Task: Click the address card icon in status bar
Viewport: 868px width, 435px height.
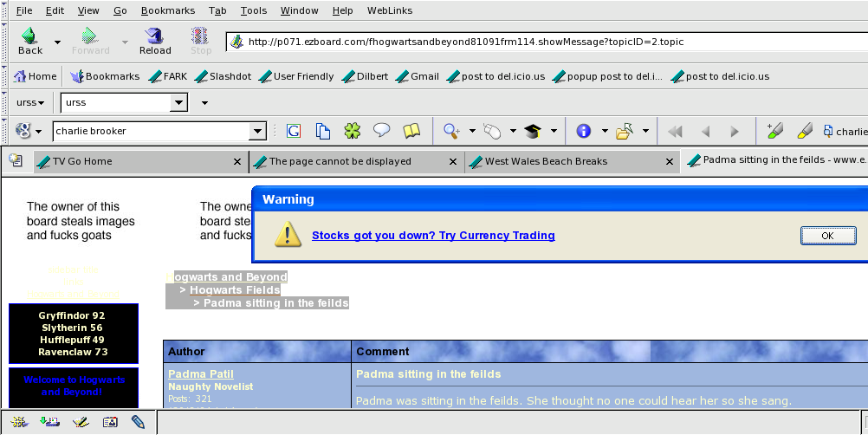Action: (110, 422)
